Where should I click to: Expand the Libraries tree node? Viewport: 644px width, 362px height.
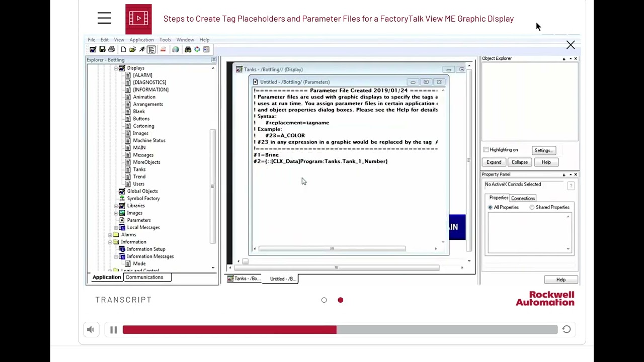coord(116,206)
